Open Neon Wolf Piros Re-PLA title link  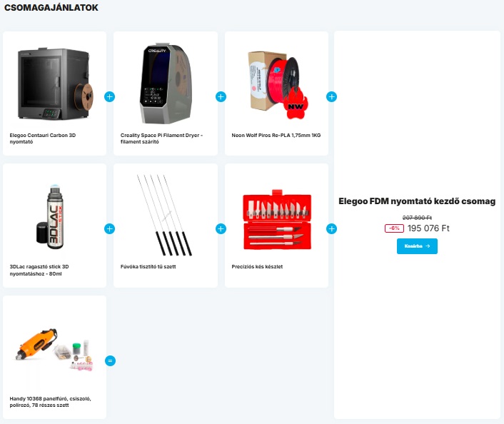pyautogui.click(x=276, y=136)
